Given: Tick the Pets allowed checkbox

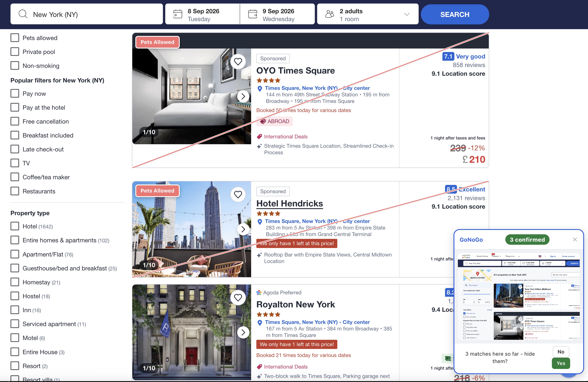Looking at the screenshot, I should (15, 38).
